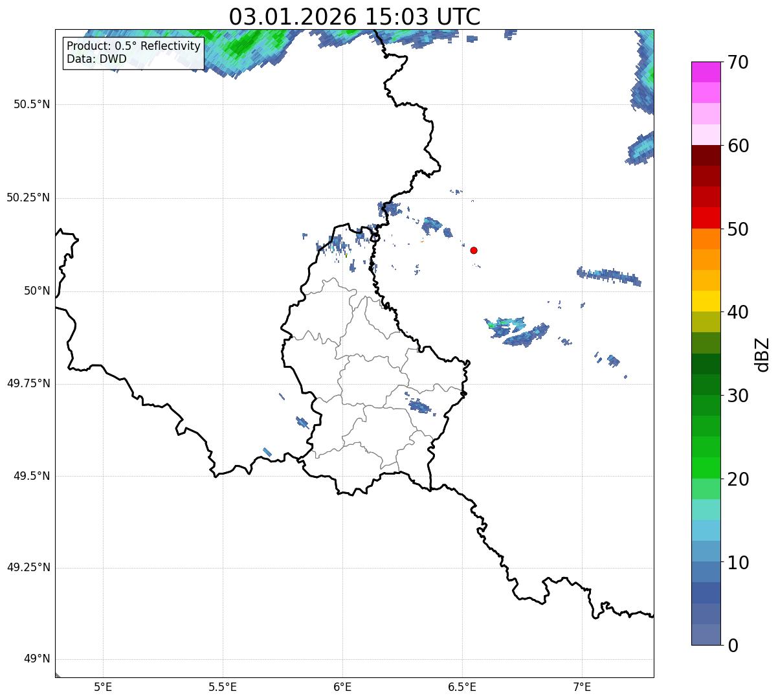This screenshot has height=700, width=778.
Task: Click the 5°E longitude tick label
Action: pyautogui.click(x=103, y=686)
